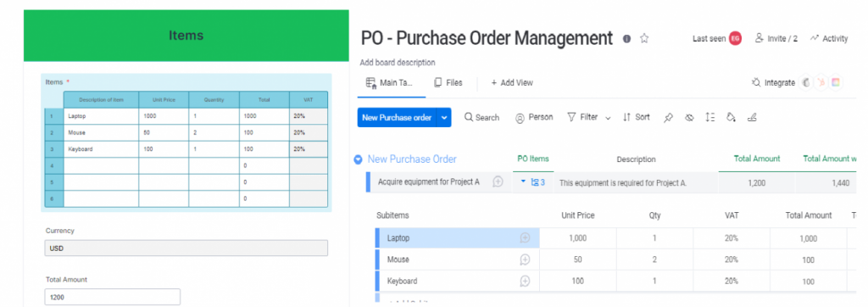Select the Mouse description cell
The image size is (868, 307).
(x=102, y=133)
